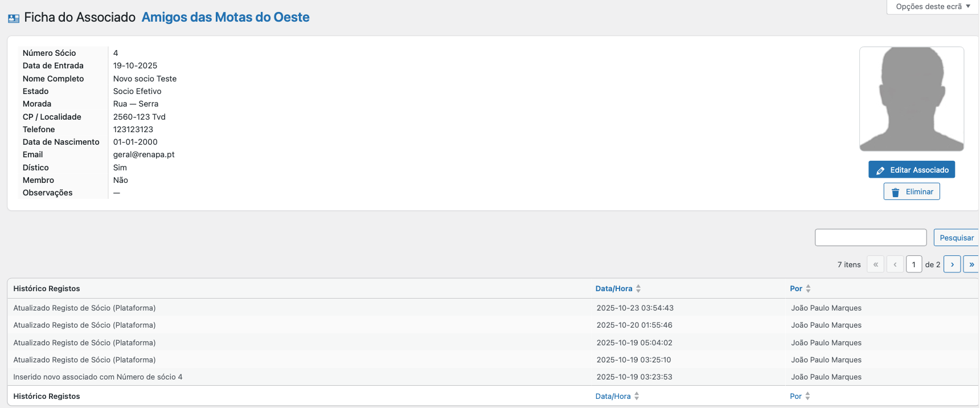
Task: Click the postal code 2560-123 Tvd
Action: 140,117
